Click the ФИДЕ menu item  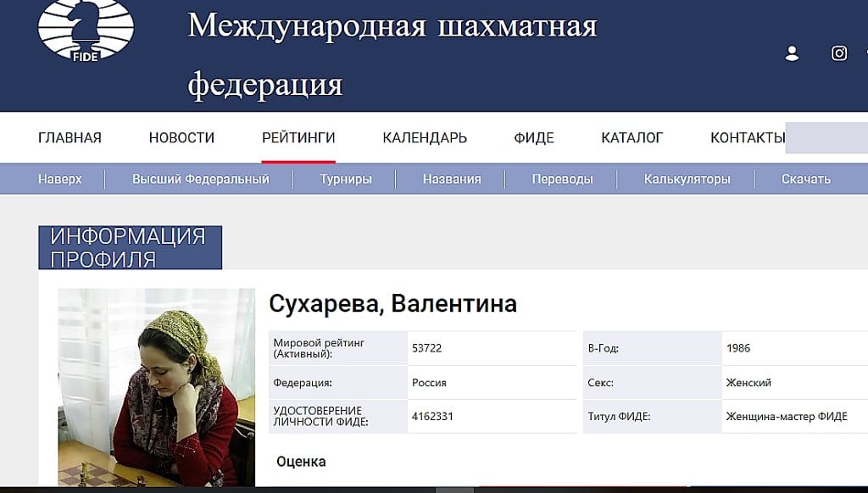[534, 138]
